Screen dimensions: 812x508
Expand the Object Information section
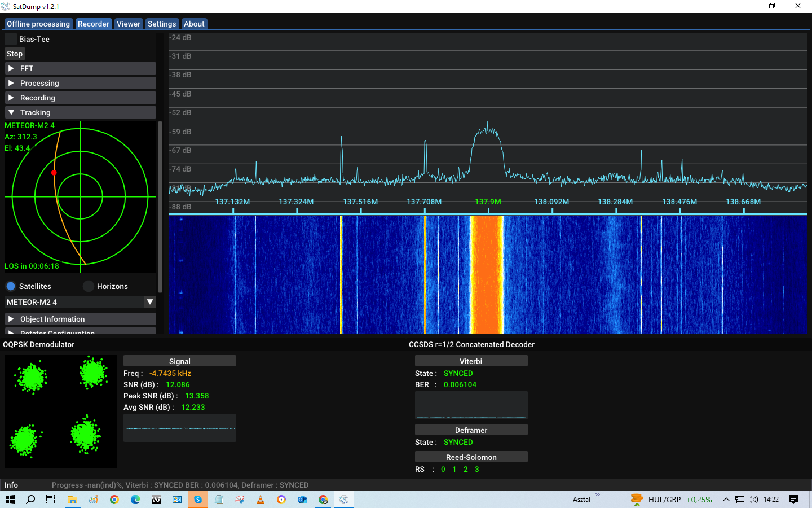click(80, 319)
